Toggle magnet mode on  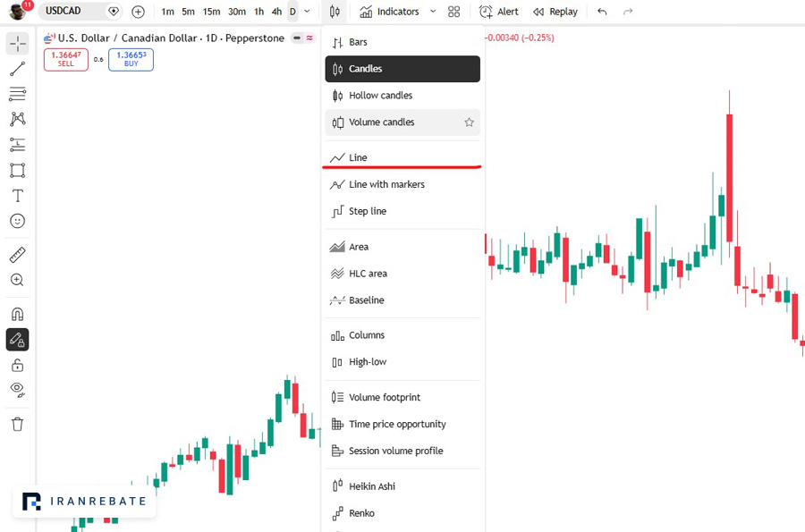point(18,314)
